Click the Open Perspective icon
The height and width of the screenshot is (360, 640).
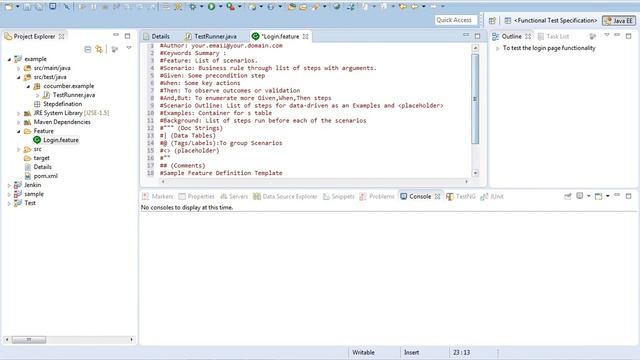[x=492, y=20]
